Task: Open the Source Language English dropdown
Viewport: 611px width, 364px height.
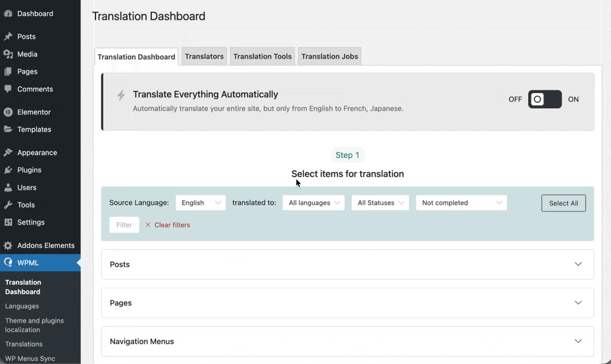Action: coord(200,202)
